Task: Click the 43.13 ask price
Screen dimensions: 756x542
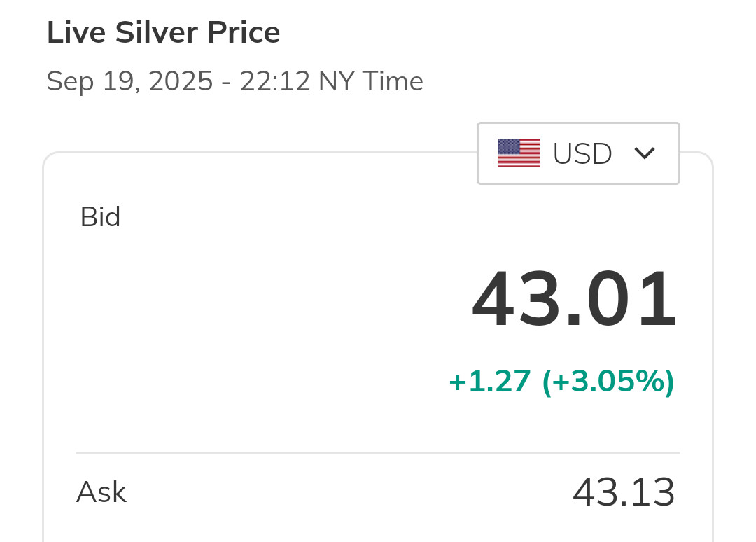Action: [x=624, y=492]
